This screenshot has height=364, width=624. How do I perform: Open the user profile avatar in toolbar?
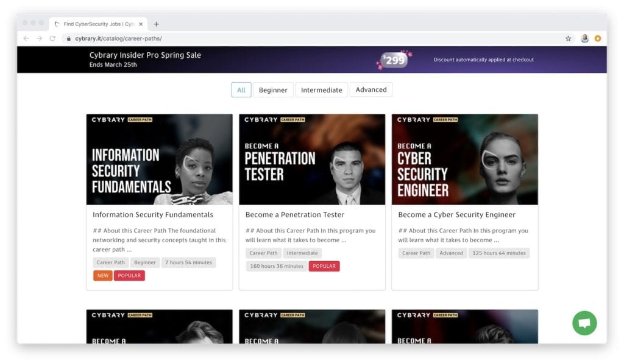click(x=584, y=38)
